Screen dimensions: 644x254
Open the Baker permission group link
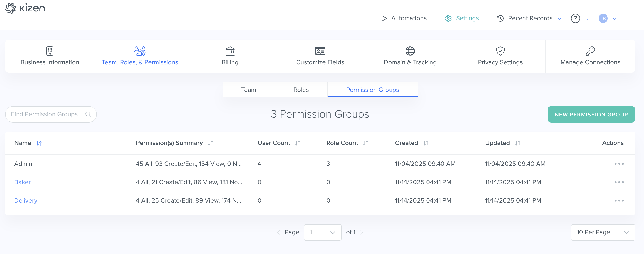coord(23,182)
